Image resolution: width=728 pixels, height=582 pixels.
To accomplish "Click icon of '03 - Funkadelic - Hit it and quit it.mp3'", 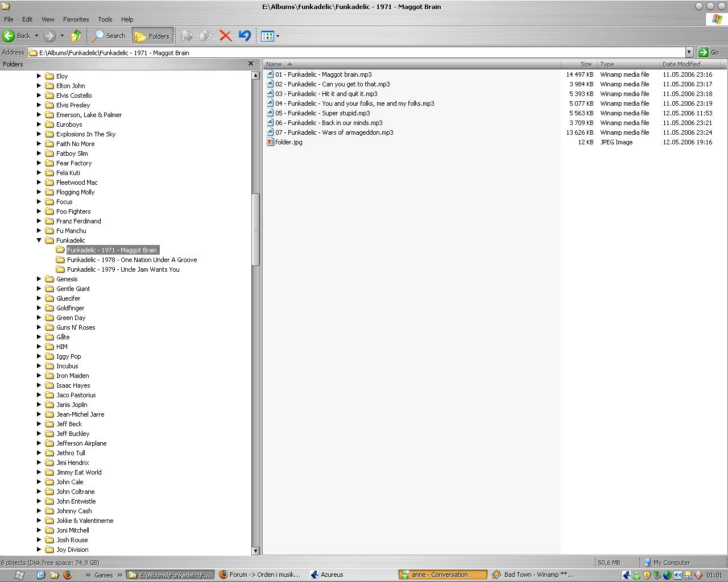I will pyautogui.click(x=270, y=94).
